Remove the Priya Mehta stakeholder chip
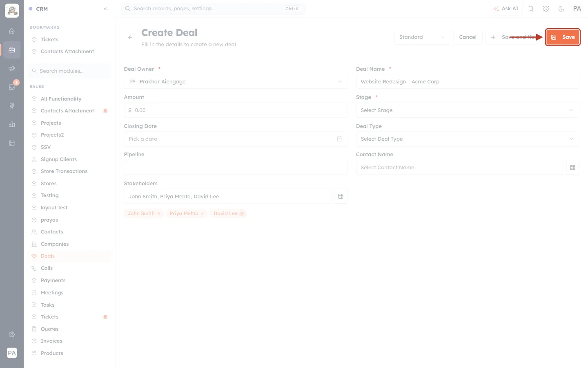Screen dimensions: 588x368 (203, 213)
